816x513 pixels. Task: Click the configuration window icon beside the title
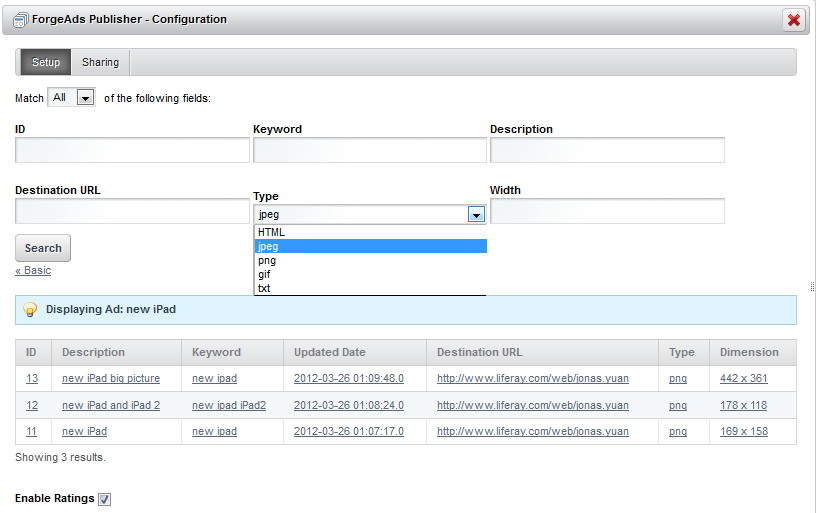click(x=20, y=20)
